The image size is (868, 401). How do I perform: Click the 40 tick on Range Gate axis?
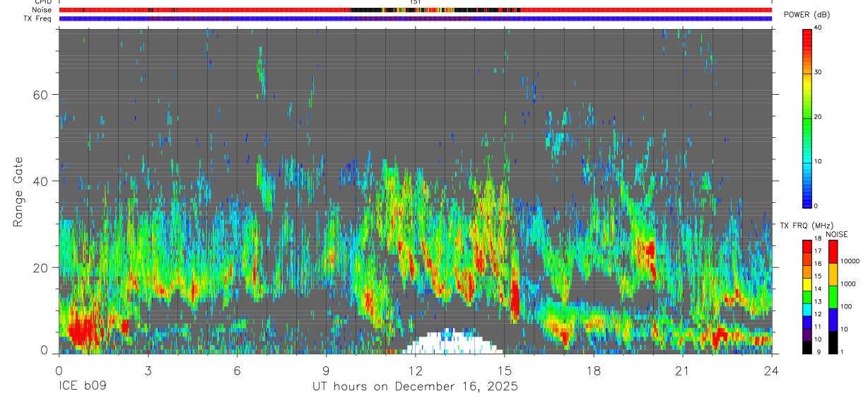point(41,181)
